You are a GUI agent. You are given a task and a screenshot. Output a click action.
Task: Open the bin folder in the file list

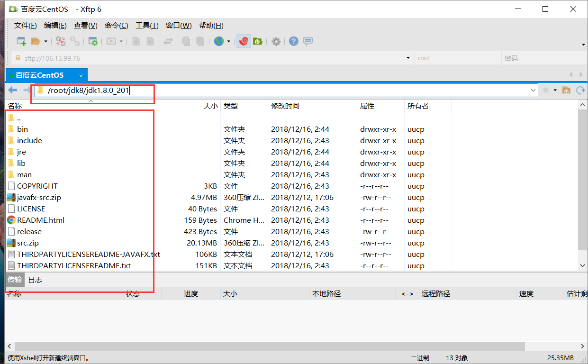click(23, 129)
